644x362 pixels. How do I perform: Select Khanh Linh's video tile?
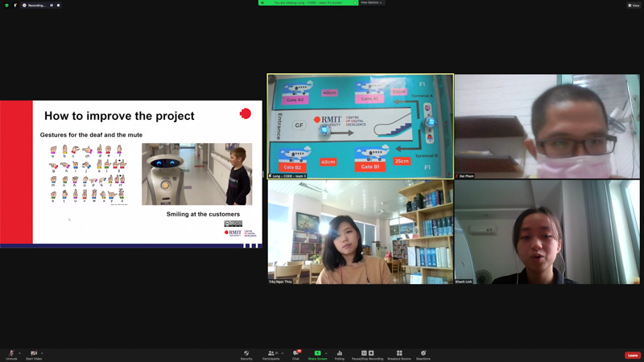pyautogui.click(x=547, y=232)
